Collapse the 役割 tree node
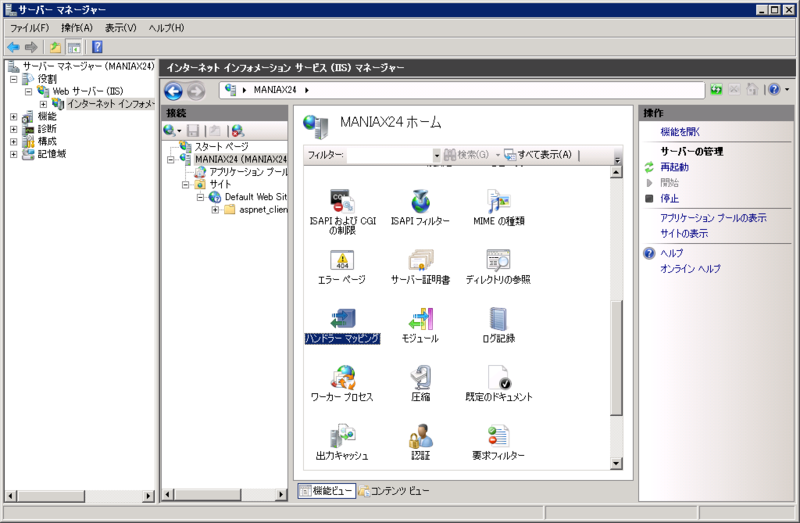The height and width of the screenshot is (523, 800). pyautogui.click(x=14, y=79)
